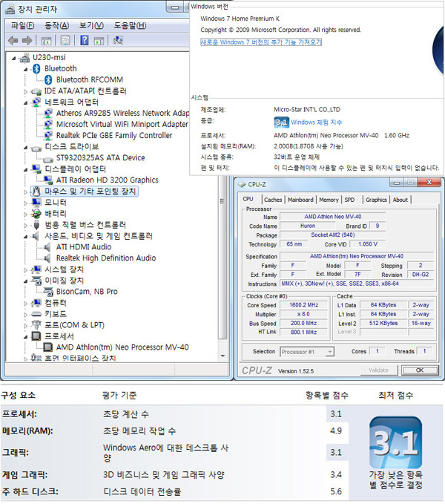Expand the 마우스 및 기타 포인팅 장치 node
Viewport: 445px width, 504px height.
(26, 192)
